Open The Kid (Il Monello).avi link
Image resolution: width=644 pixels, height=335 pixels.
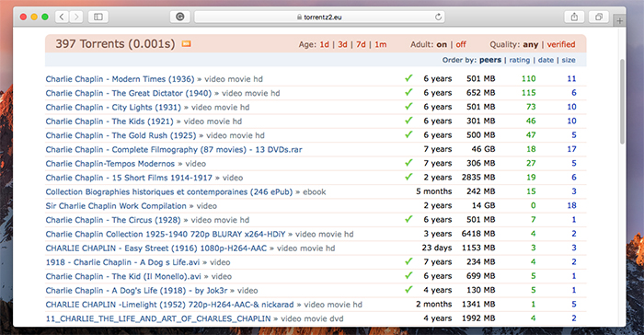click(x=123, y=276)
